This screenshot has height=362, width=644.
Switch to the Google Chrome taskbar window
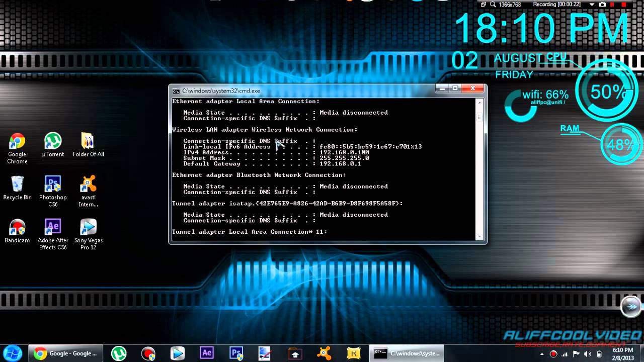click(x=65, y=353)
